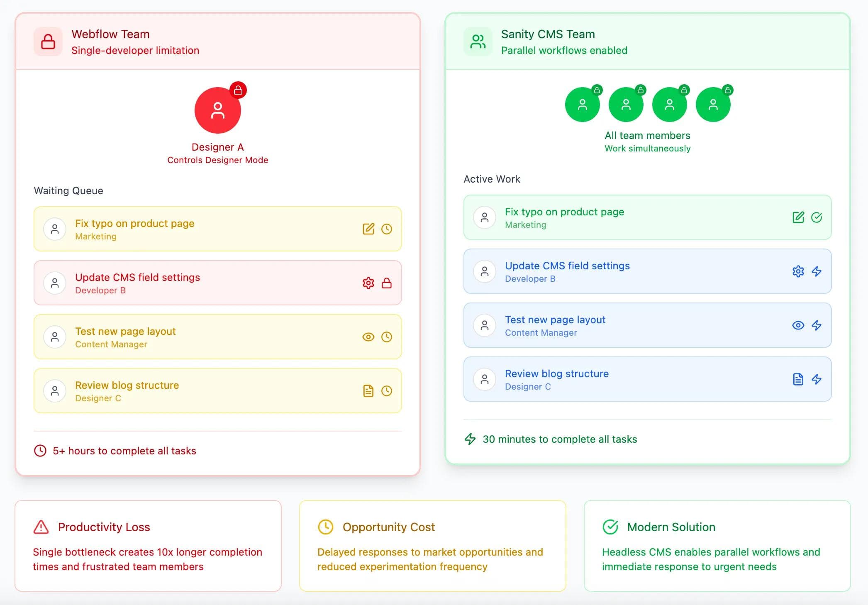Click the red lock icon in Update CMS row
This screenshot has width=868, height=605.
point(387,283)
